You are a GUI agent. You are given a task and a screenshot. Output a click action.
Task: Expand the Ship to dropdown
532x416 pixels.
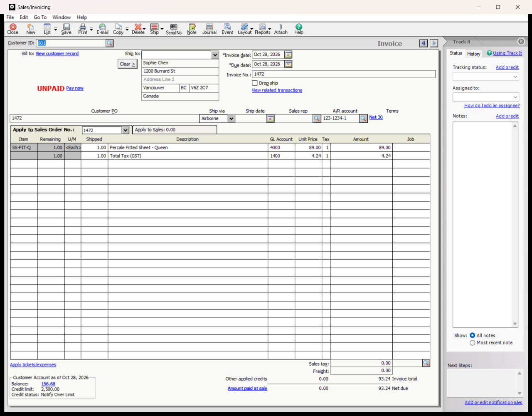215,55
